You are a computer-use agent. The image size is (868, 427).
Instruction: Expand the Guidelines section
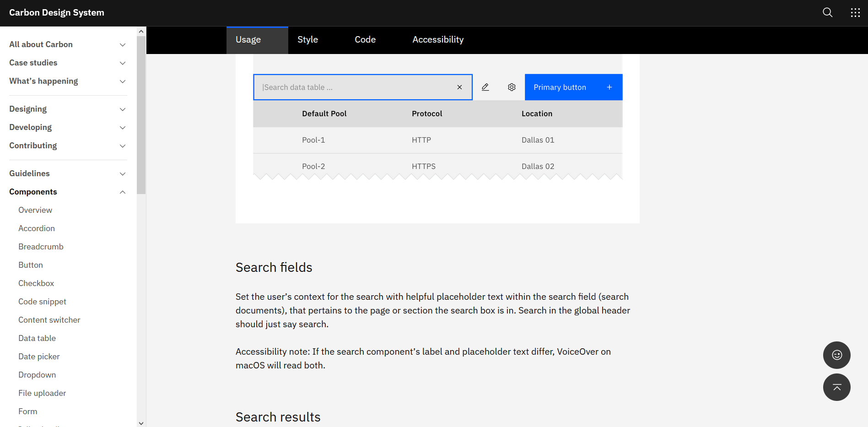point(122,174)
